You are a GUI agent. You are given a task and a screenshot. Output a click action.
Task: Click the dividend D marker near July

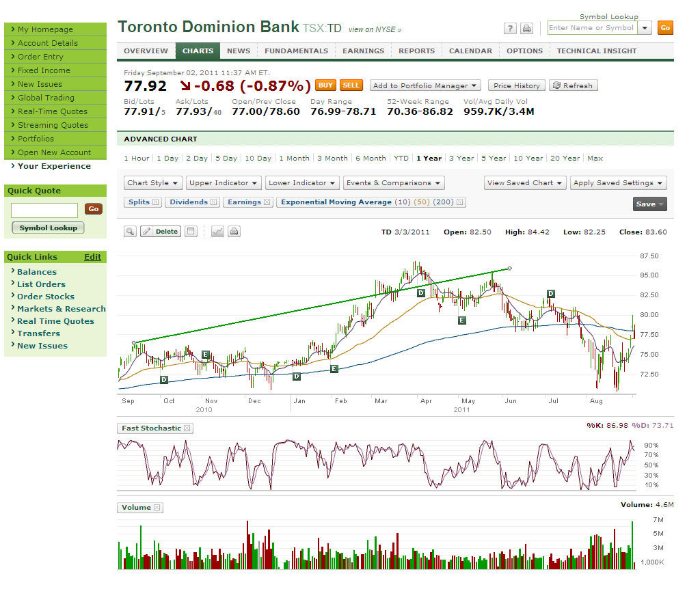tap(551, 293)
